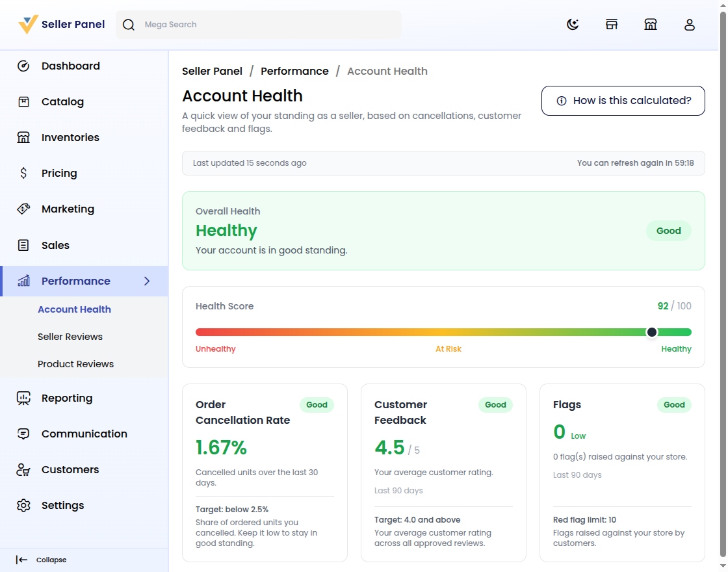Click the Marketing tag icon

click(x=23, y=209)
